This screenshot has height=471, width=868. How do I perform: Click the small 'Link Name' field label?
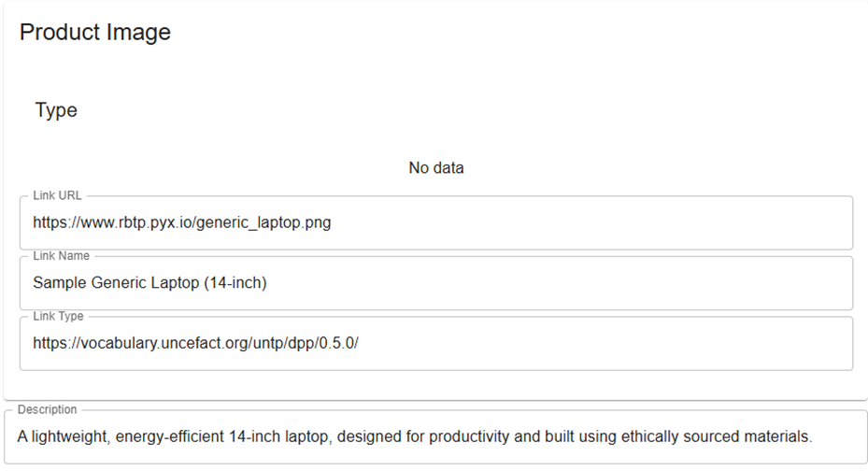click(61, 256)
